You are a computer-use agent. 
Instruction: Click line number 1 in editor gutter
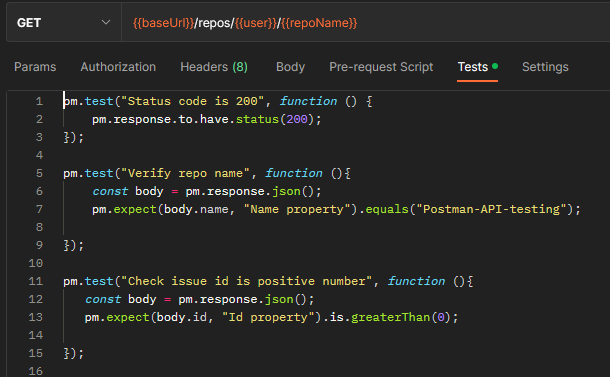point(39,102)
